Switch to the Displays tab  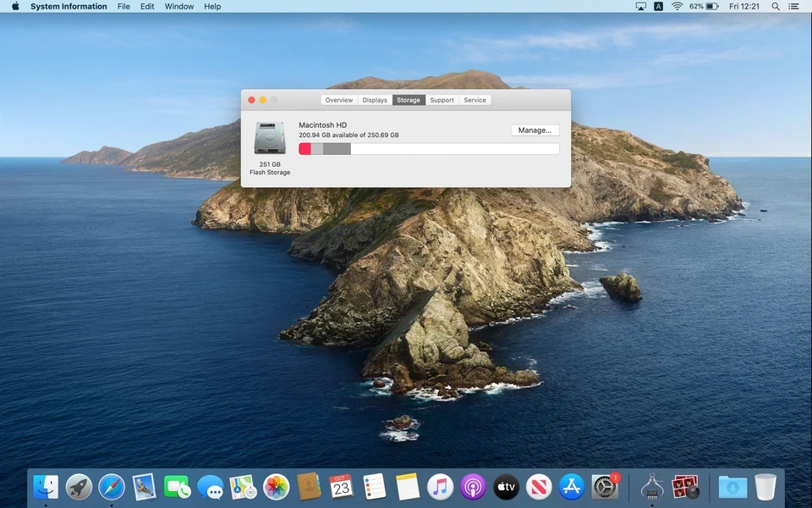[375, 100]
